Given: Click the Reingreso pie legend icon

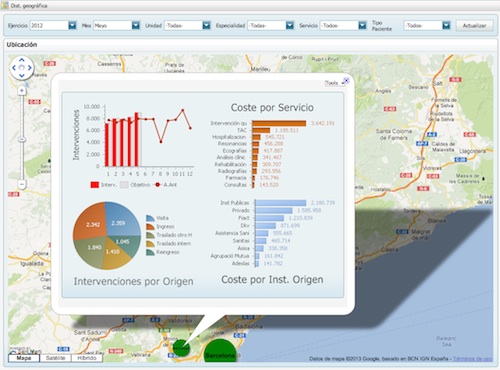Looking at the screenshot, I should pos(150,252).
